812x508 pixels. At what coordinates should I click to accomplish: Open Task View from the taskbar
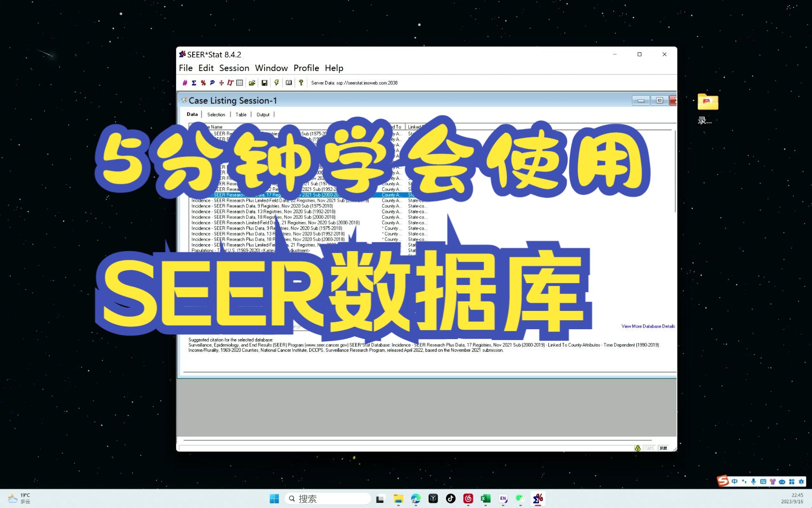tap(380, 499)
